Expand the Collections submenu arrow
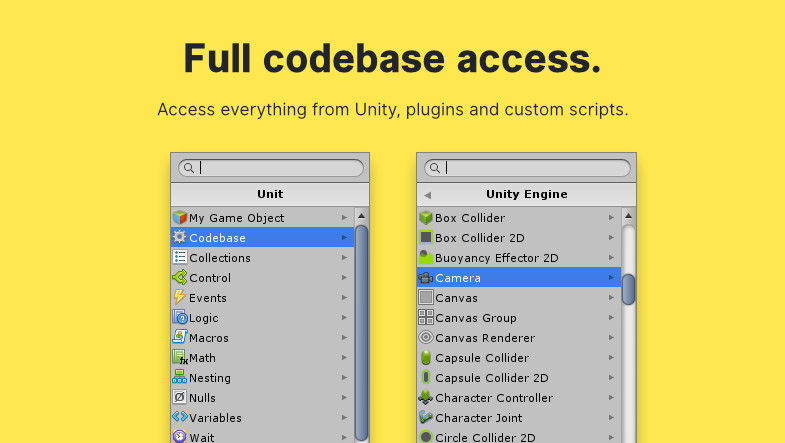The width and height of the screenshot is (785, 443). [344, 258]
